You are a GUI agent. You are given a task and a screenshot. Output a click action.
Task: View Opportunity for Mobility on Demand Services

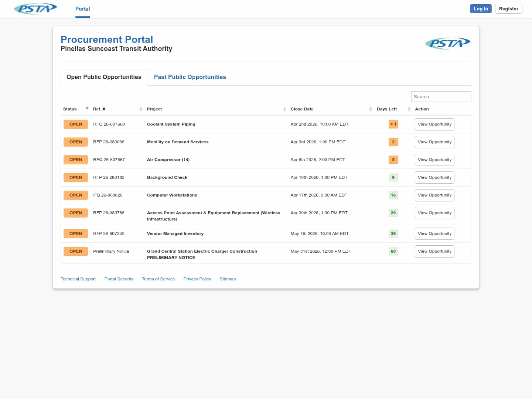(x=434, y=142)
